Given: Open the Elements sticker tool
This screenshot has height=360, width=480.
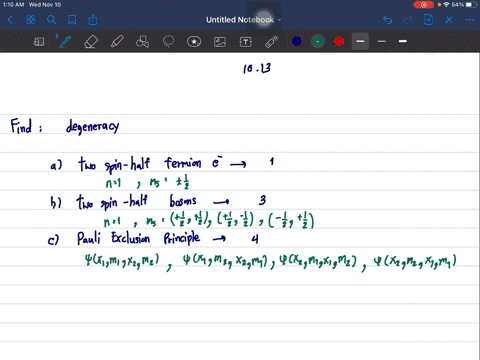Looking at the screenshot, I should pos(194,42).
